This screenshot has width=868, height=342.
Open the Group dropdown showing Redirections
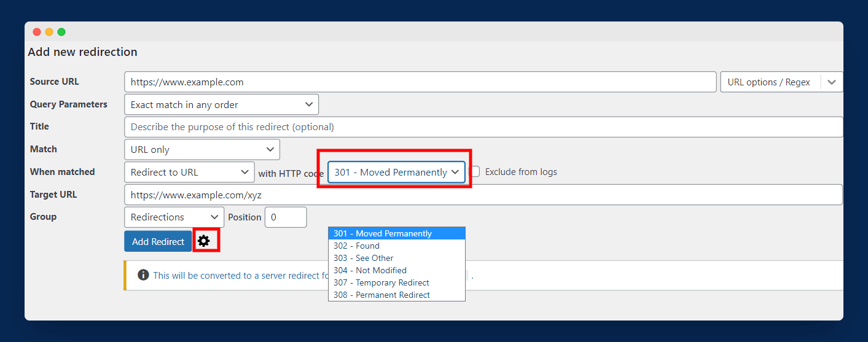(174, 217)
